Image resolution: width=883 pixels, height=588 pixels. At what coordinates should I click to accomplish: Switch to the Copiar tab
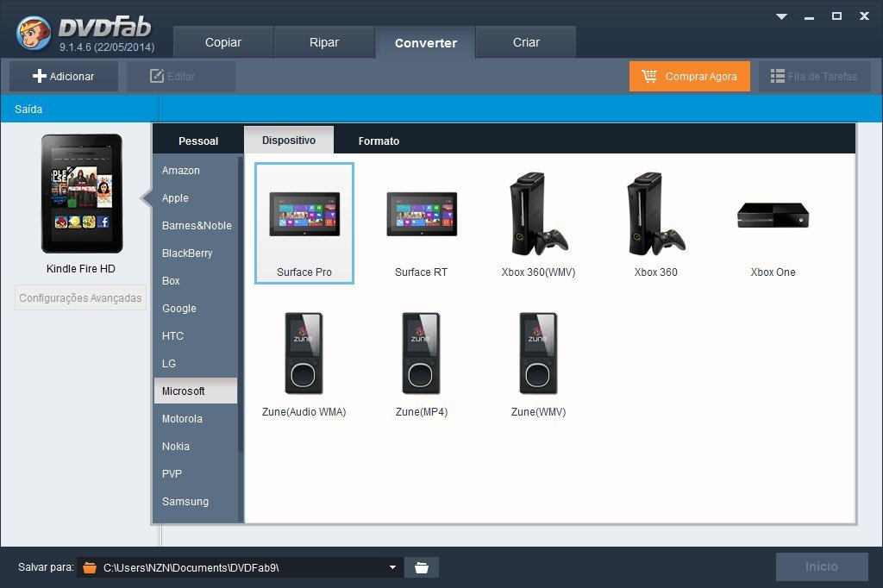[x=223, y=42]
